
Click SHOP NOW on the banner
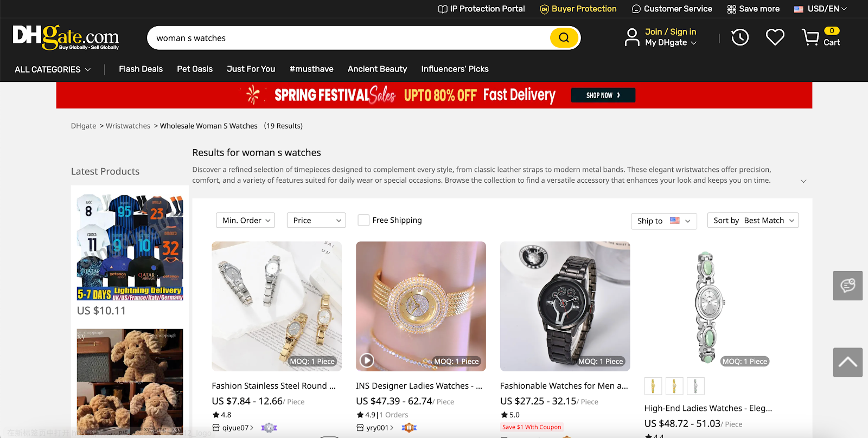click(603, 95)
